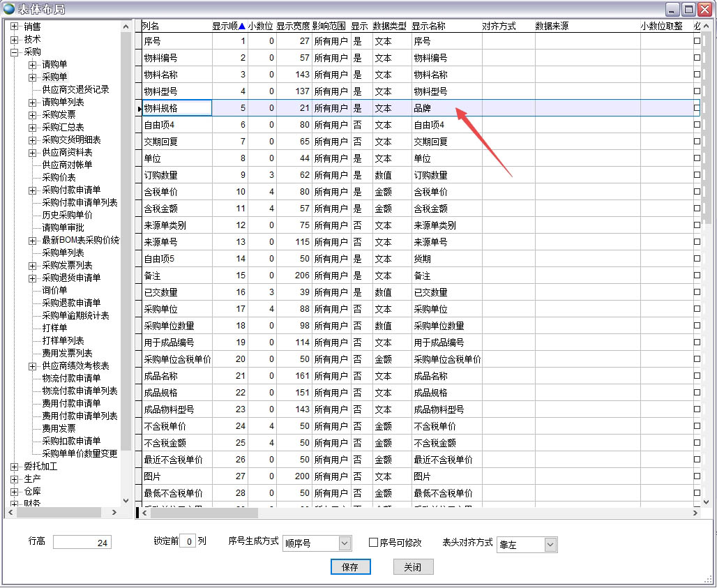Select 采购单列表 in the tree
Screen dimensions: 717x588
63,252
